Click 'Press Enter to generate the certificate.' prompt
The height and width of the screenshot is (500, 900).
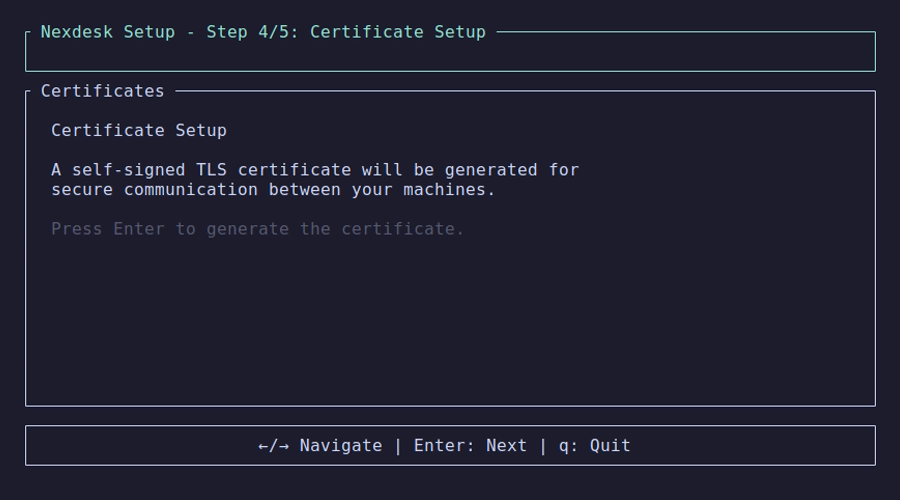pos(258,229)
